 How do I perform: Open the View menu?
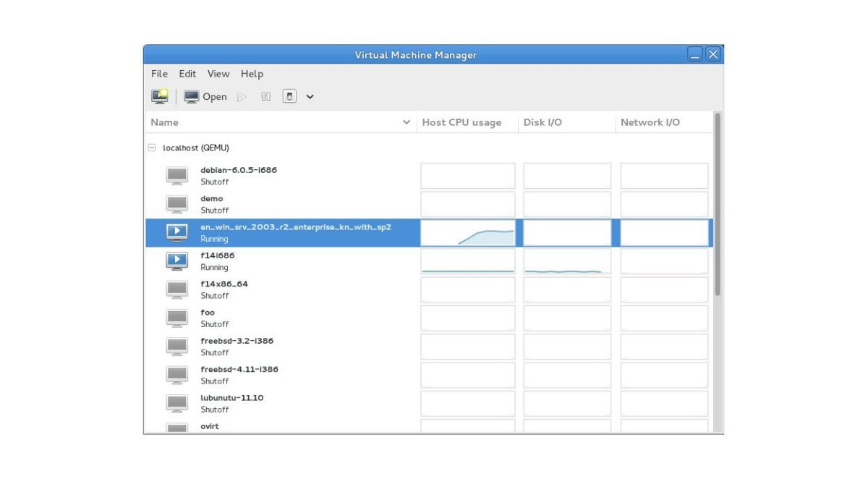(x=218, y=73)
